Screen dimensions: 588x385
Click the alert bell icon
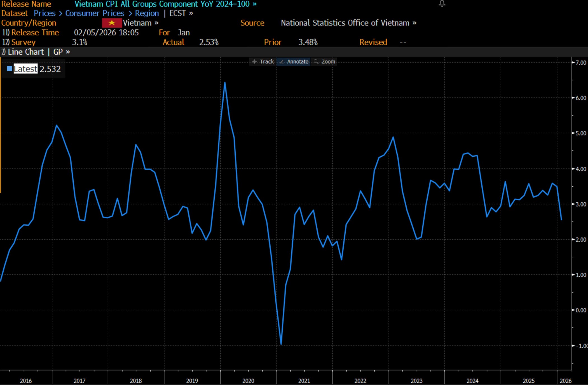point(442,4)
